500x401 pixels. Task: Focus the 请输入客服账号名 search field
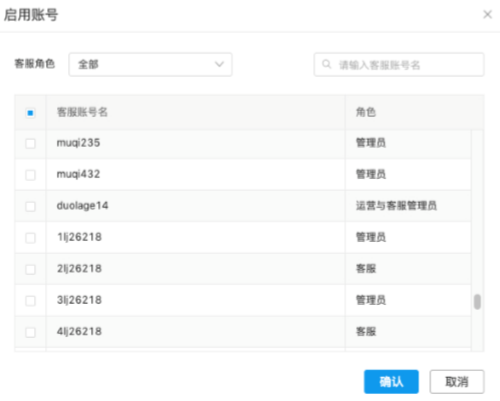[x=399, y=64]
